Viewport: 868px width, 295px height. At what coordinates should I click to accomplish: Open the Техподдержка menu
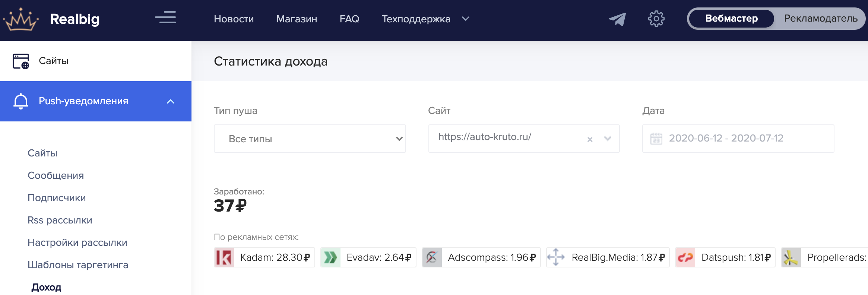[425, 19]
